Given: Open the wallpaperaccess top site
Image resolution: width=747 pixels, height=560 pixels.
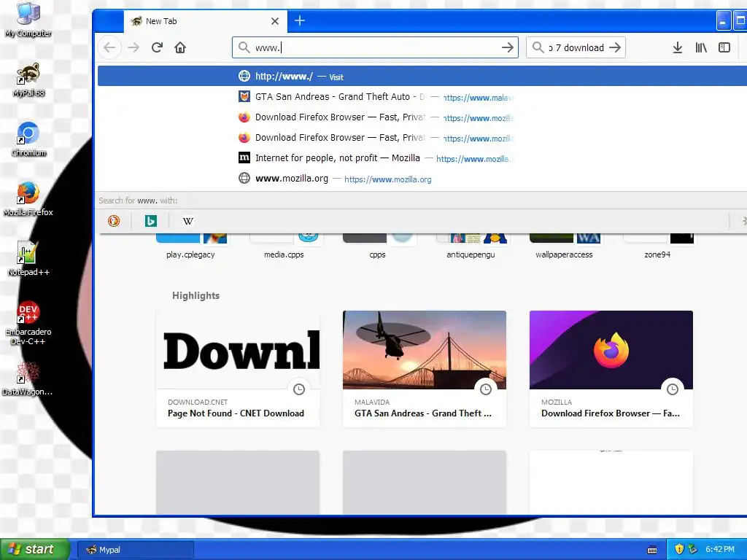Looking at the screenshot, I should [564, 246].
